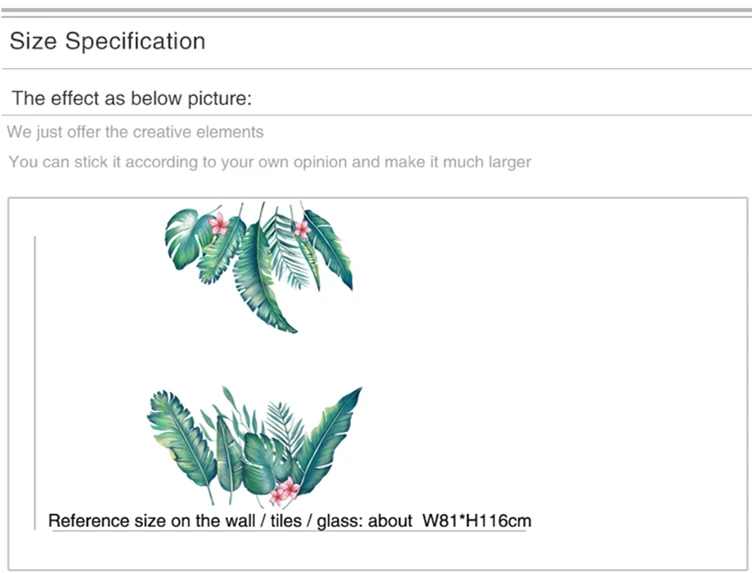Select the text 'The effect as below picture:'
752x573 pixels.
click(131, 98)
